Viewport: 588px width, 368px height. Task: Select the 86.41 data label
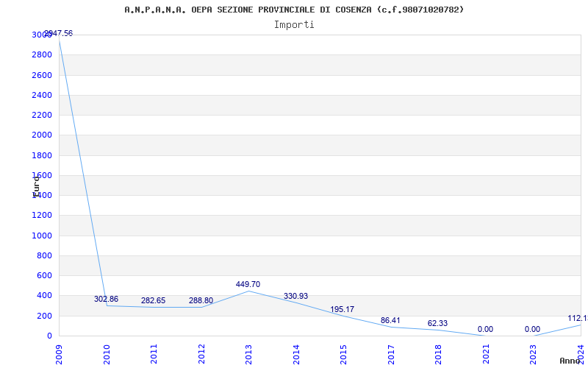tap(390, 320)
